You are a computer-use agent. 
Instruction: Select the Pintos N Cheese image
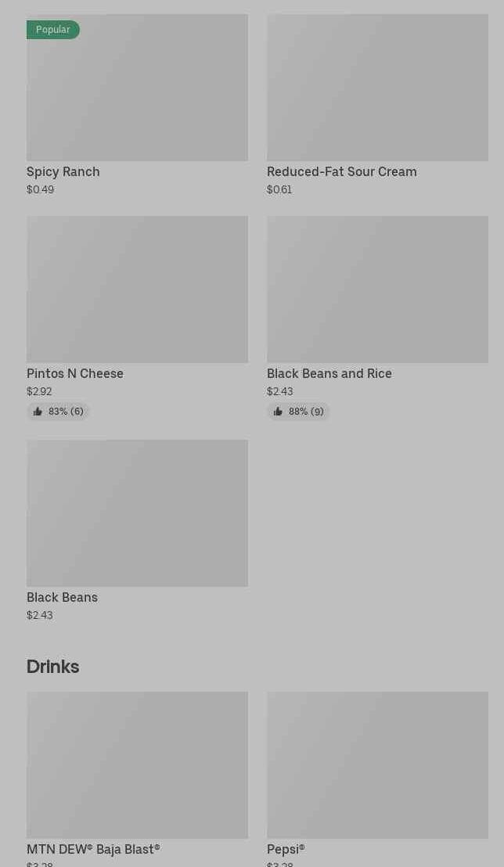(137, 290)
